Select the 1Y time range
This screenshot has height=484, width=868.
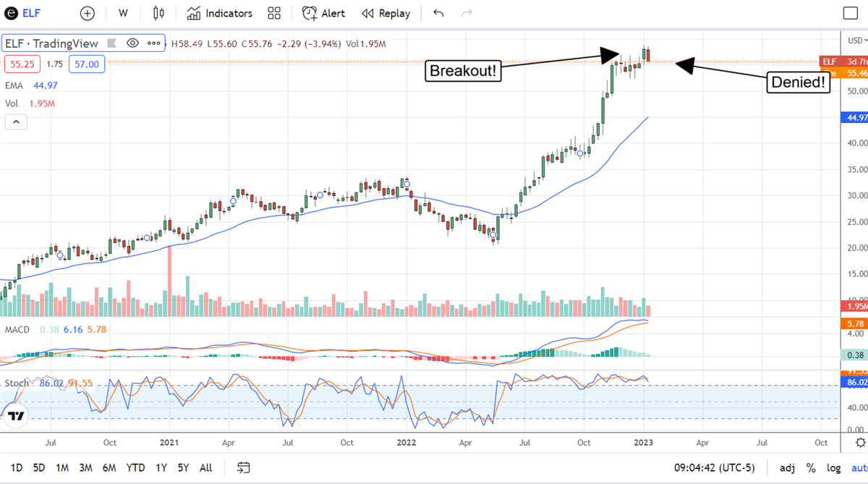pyautogui.click(x=160, y=467)
